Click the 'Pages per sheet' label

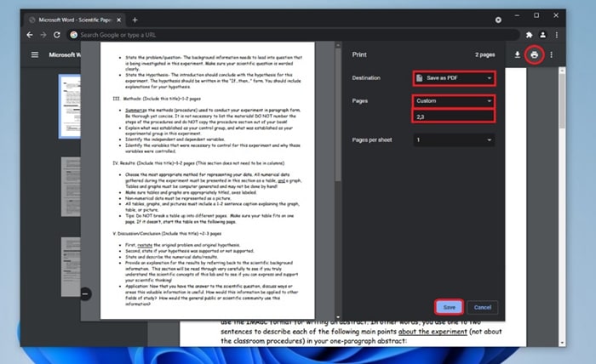[x=372, y=139]
